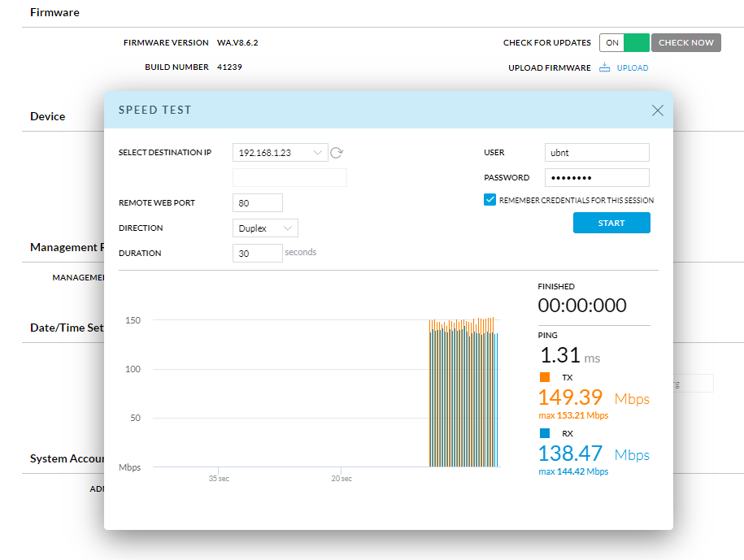Click the CHECK NOW button
Screen dimensions: 744x560
(685, 43)
